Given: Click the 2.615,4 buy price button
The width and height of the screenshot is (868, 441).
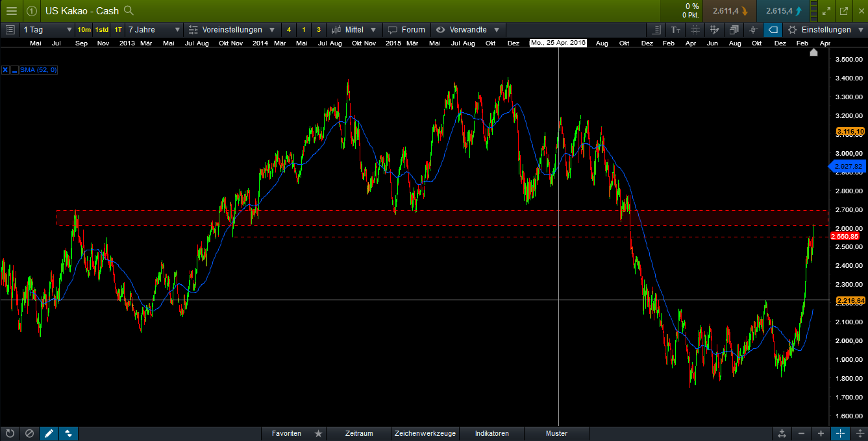Looking at the screenshot, I should point(783,10).
